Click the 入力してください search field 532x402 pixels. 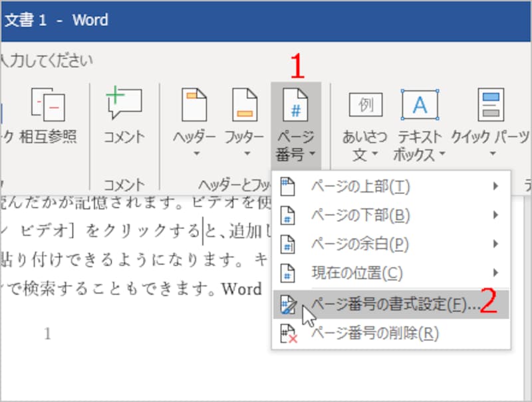point(47,60)
